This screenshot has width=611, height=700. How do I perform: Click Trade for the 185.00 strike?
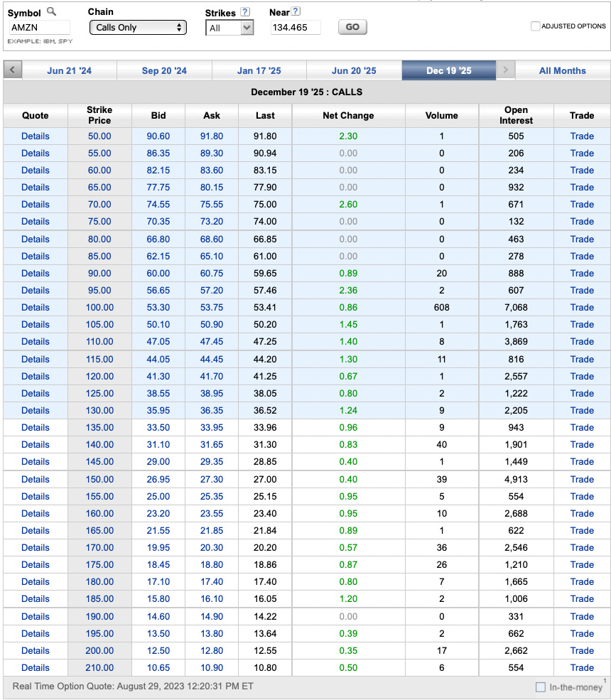tap(582, 598)
